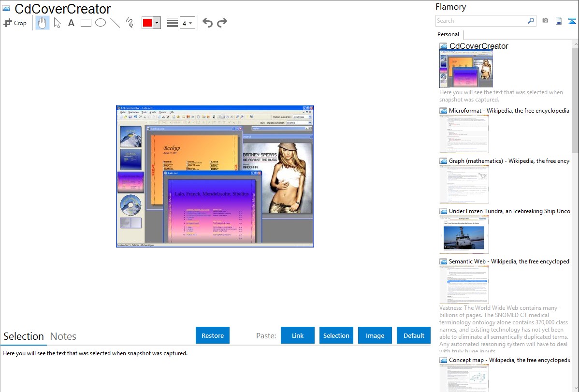
Task: Click the Semantic Web title text
Action: 509,261
